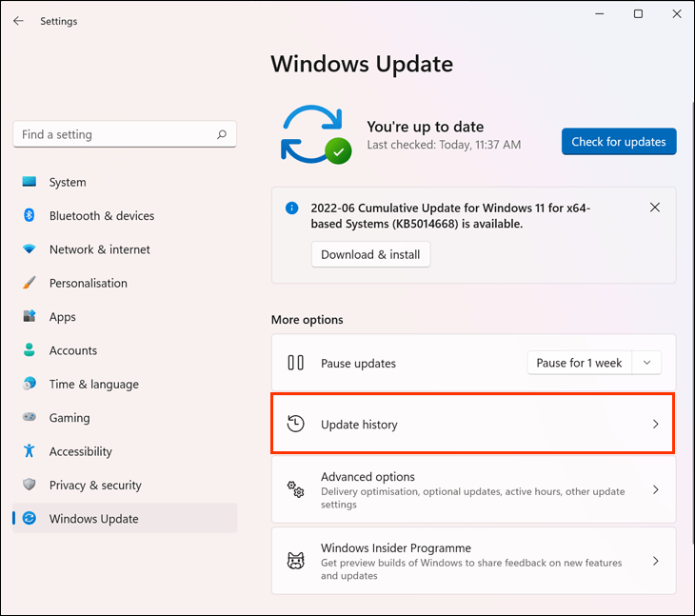
Task: Click the Windows Update page title
Action: 362,64
